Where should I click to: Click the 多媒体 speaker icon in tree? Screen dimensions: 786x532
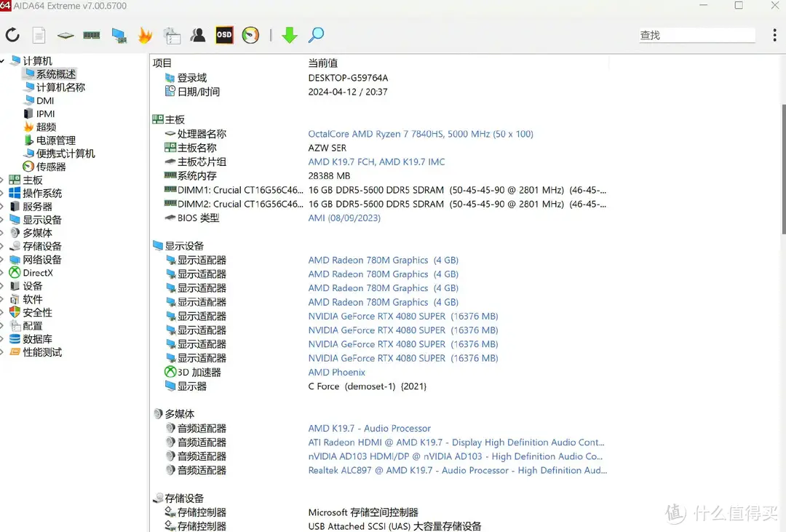coord(15,233)
